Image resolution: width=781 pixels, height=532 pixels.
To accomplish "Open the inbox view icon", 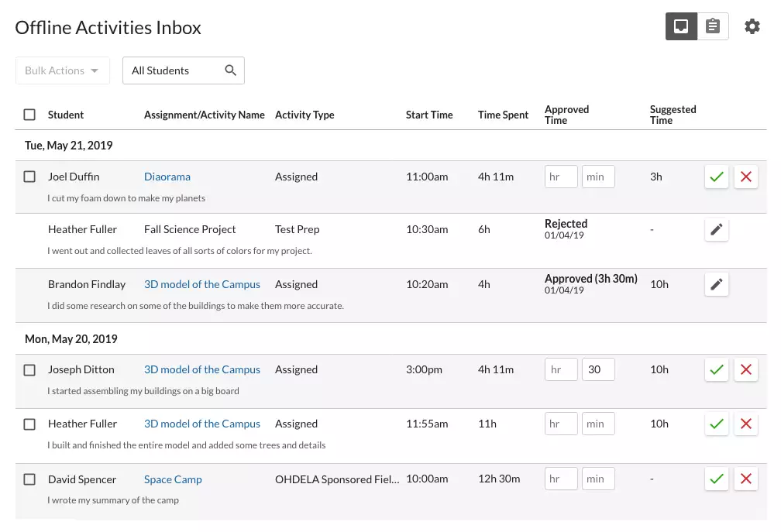I will (681, 26).
